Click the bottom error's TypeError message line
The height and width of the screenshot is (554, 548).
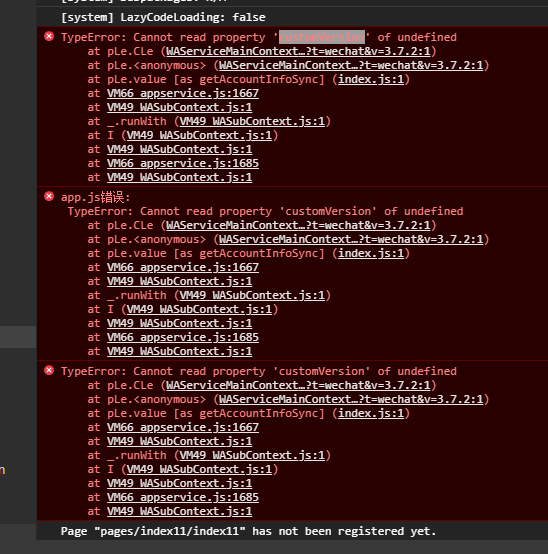259,371
